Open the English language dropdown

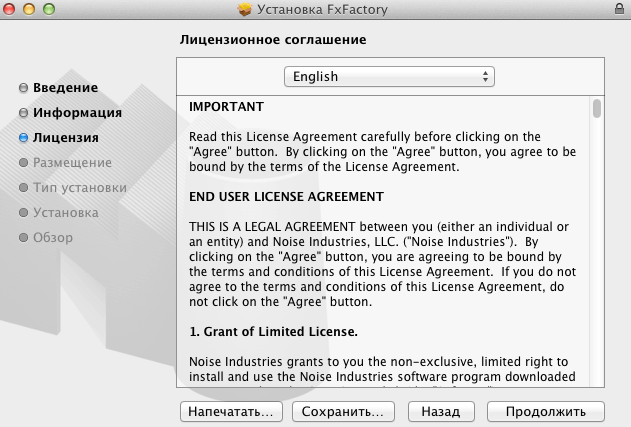[x=389, y=76]
